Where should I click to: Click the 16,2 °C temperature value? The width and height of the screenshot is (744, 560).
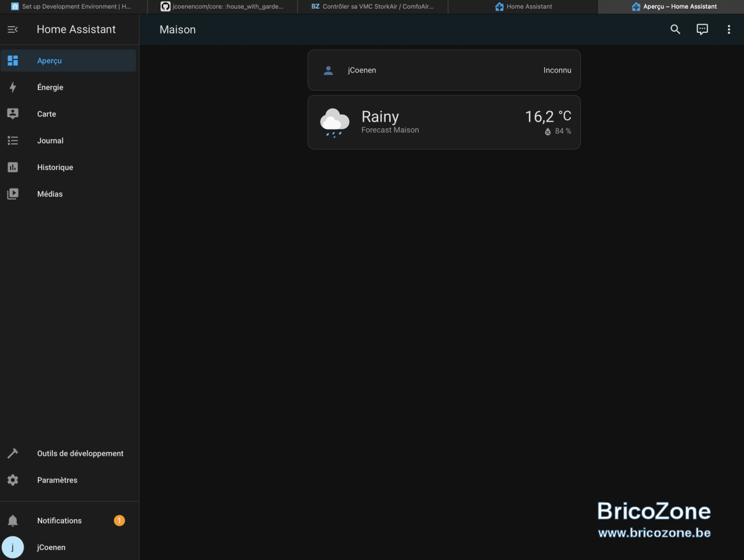(x=548, y=117)
